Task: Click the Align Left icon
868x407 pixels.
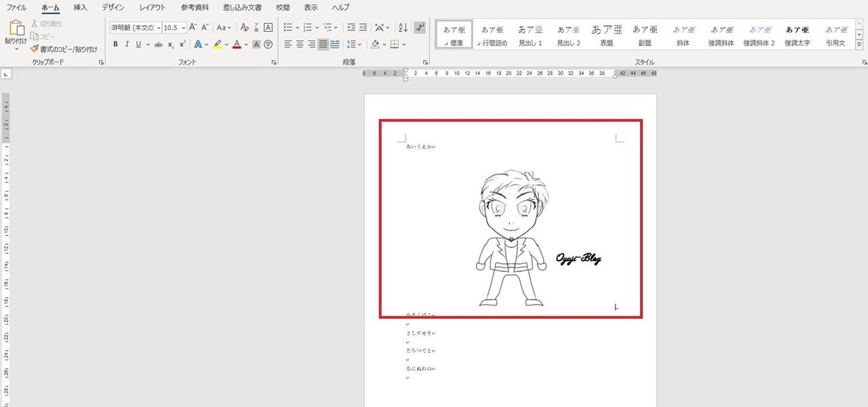Action: (x=288, y=44)
